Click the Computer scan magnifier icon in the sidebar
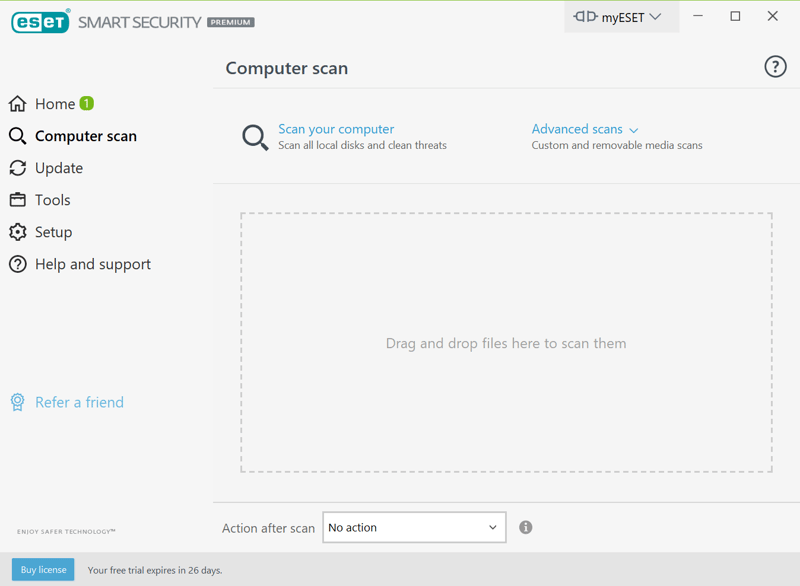 (17, 136)
